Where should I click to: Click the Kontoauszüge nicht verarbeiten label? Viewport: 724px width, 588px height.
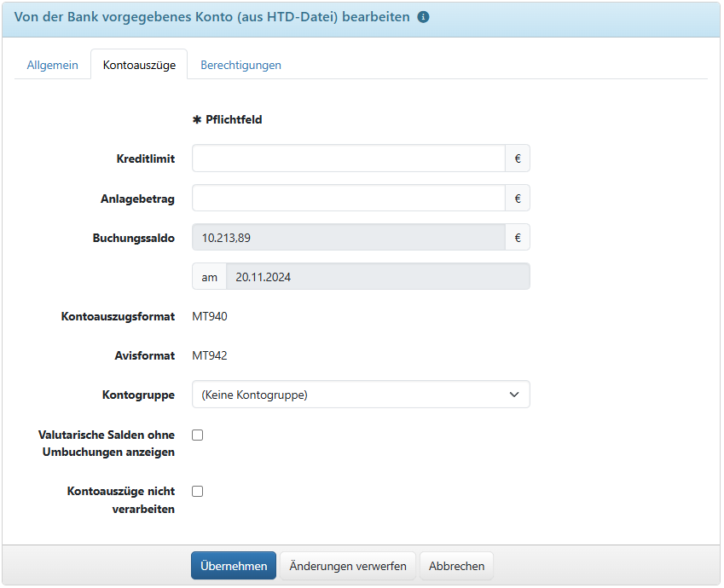[x=121, y=500]
